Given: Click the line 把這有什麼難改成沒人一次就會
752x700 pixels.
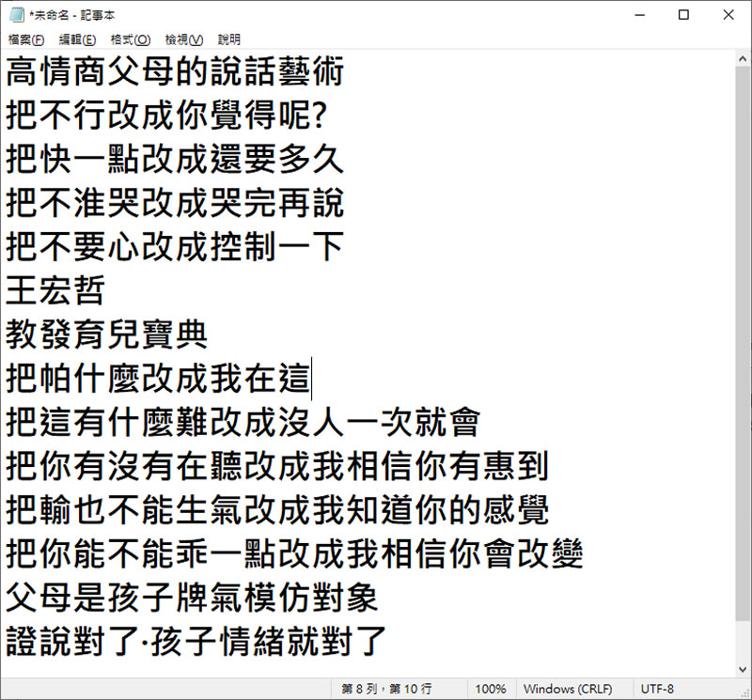Looking at the screenshot, I should [243, 423].
